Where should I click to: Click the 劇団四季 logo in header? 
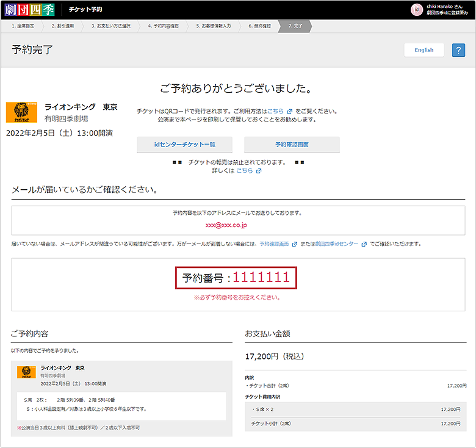[x=29, y=10]
